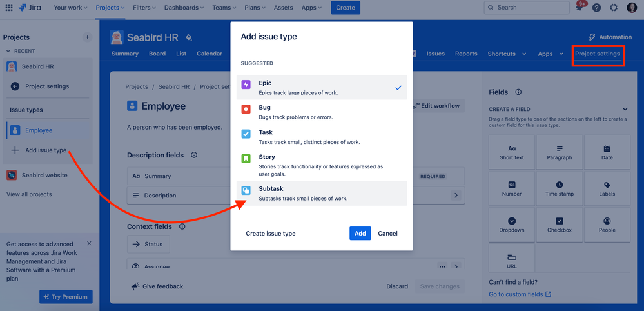Open the Dashboards dropdown
The height and width of the screenshot is (311, 644).
(x=184, y=8)
